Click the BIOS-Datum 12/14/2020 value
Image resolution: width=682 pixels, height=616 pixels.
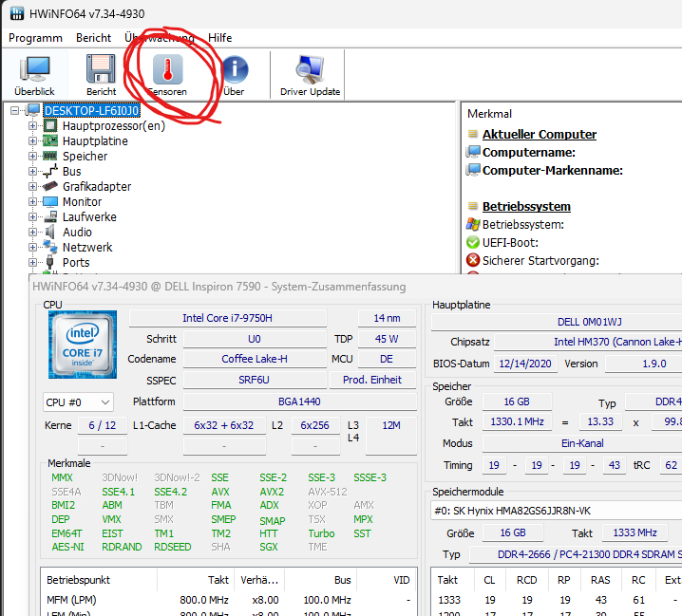[525, 364]
